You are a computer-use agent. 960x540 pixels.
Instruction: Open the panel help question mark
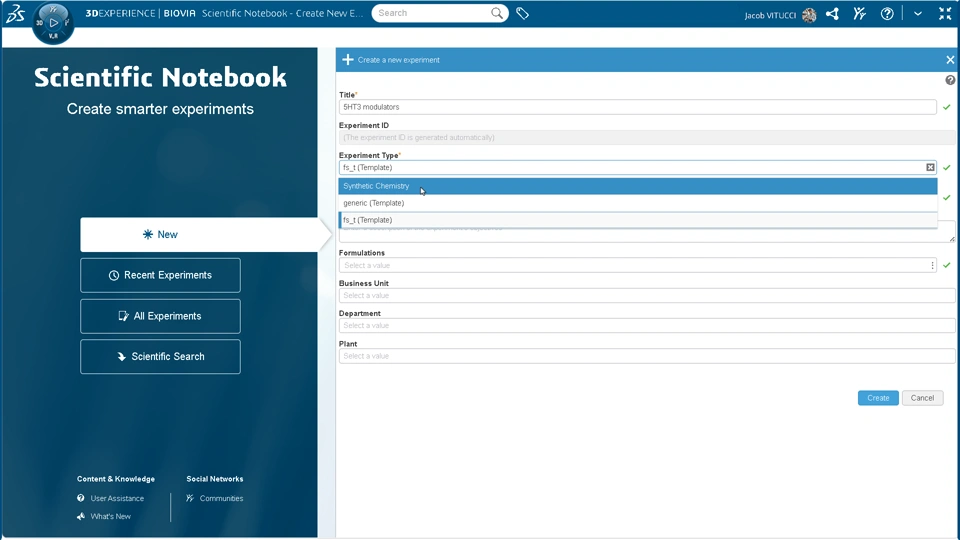pyautogui.click(x=950, y=80)
